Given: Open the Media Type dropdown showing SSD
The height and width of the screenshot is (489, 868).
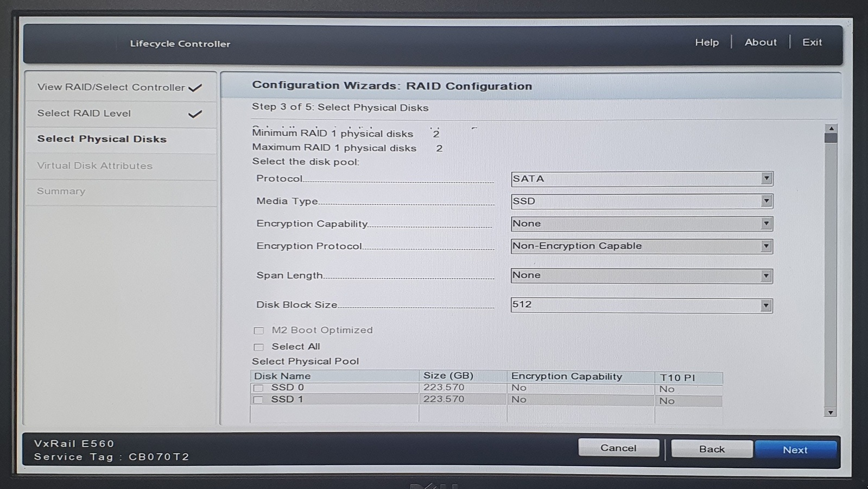Looking at the screenshot, I should click(642, 201).
